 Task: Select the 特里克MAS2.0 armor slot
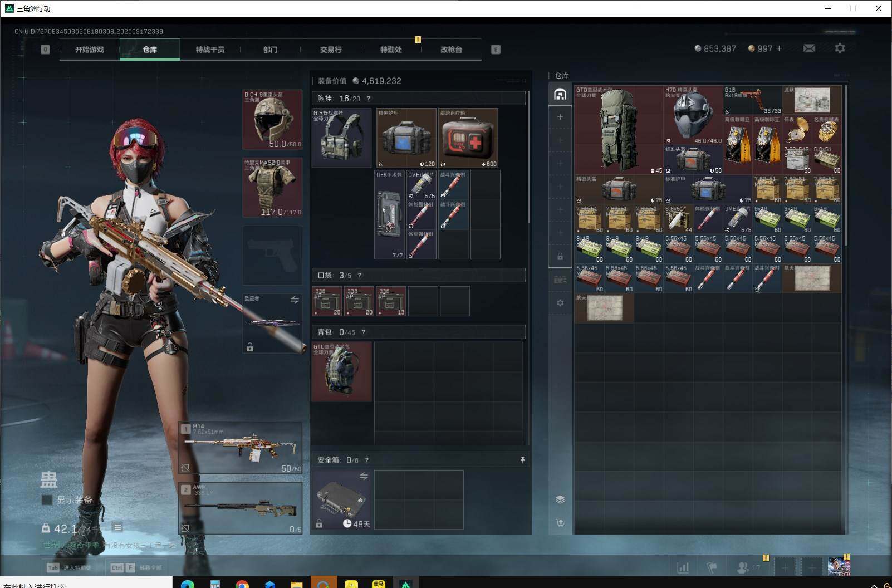[x=272, y=188]
